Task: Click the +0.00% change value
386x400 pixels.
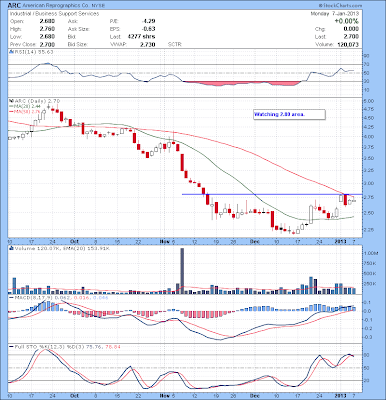Action: tap(347, 21)
